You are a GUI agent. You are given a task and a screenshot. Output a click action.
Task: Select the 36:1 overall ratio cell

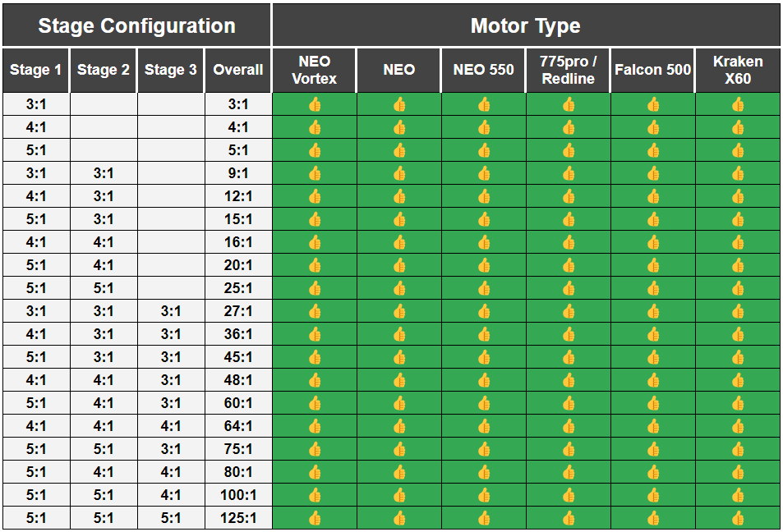(x=238, y=334)
